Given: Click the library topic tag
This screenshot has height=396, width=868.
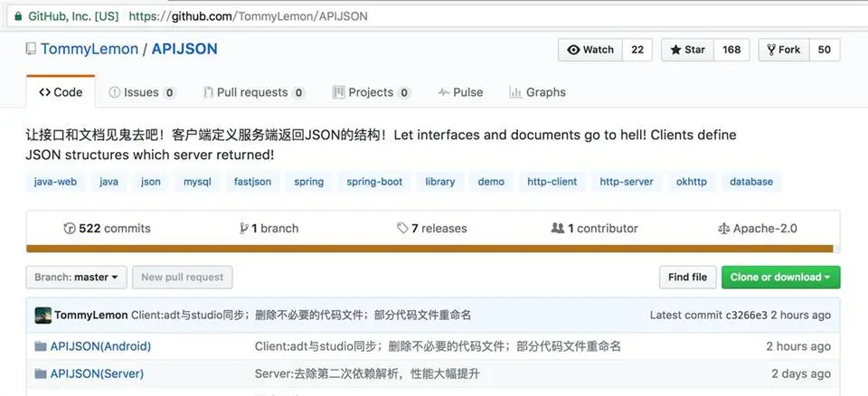Looking at the screenshot, I should [440, 182].
